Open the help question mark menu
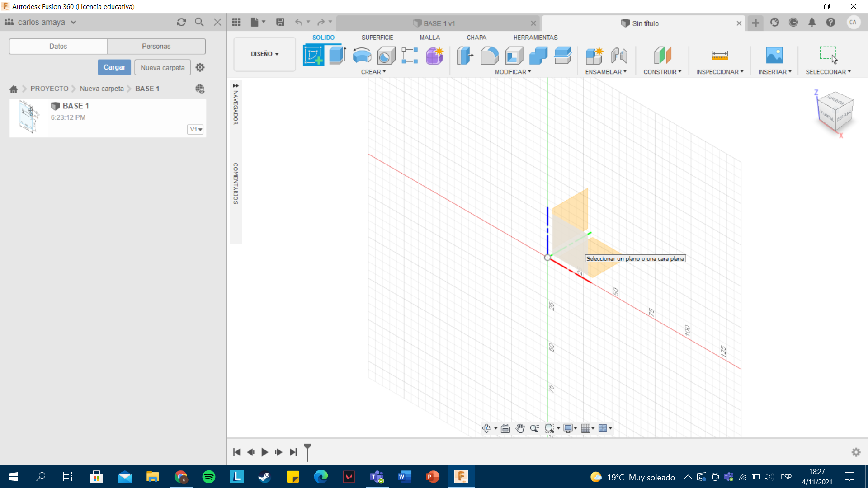 (830, 22)
